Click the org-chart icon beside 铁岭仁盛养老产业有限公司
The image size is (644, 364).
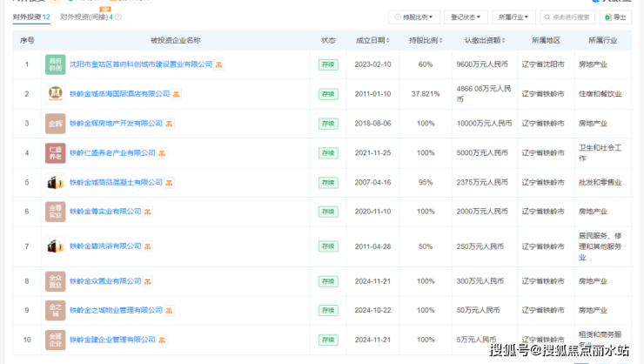coord(163,153)
